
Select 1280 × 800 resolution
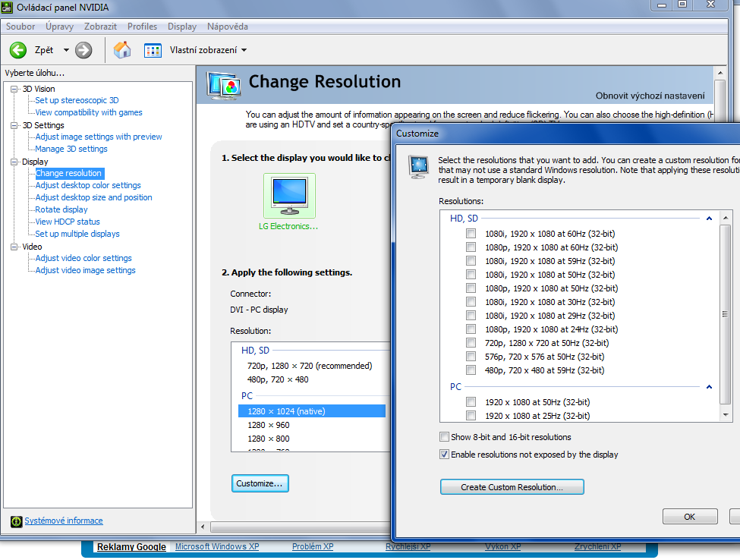point(269,439)
